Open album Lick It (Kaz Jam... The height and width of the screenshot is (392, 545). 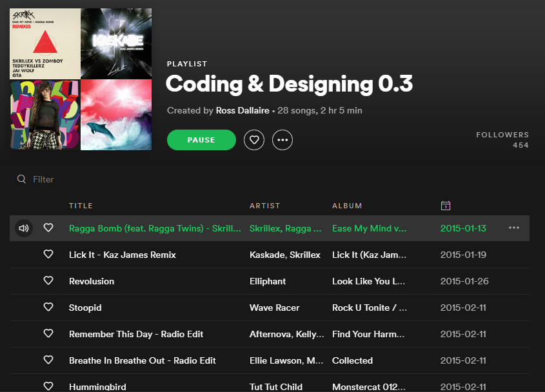pos(369,255)
